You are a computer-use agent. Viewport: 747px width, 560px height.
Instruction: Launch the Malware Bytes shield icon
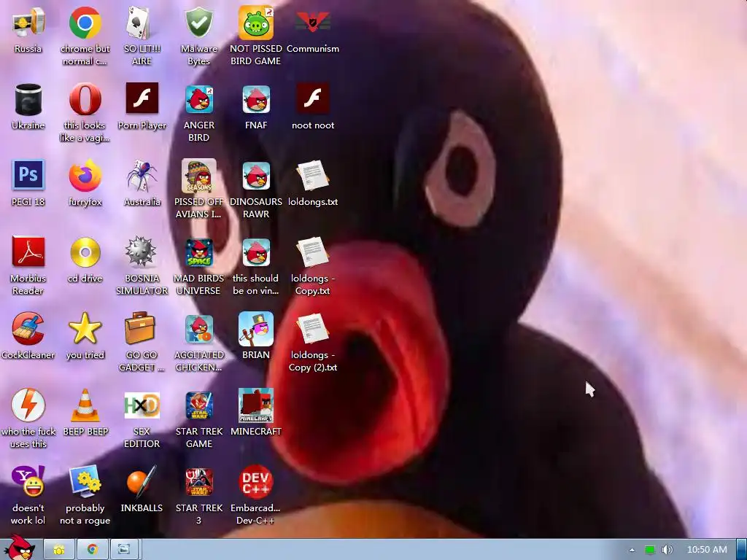tap(198, 23)
